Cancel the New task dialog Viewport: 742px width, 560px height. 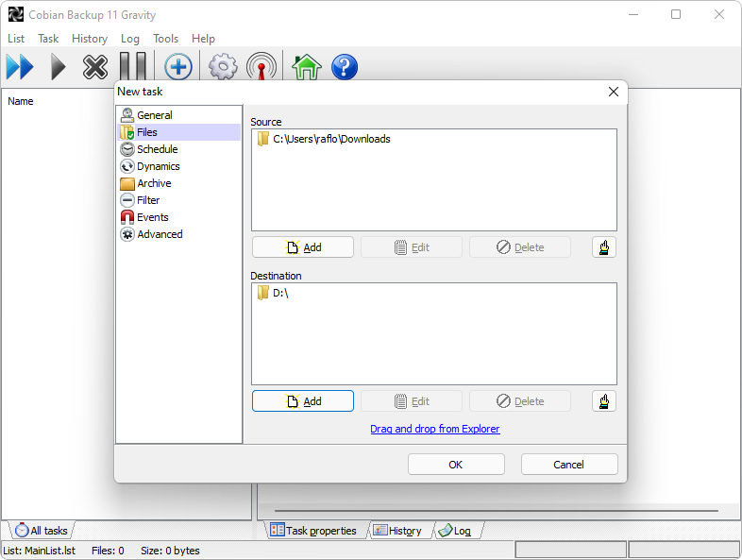pos(569,465)
